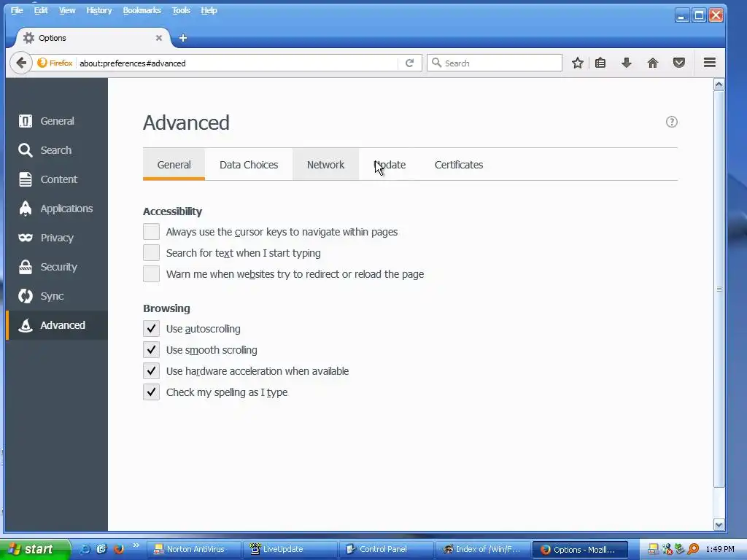Uncheck Use smooth scrolling
The width and height of the screenshot is (747, 560).
[151, 349]
